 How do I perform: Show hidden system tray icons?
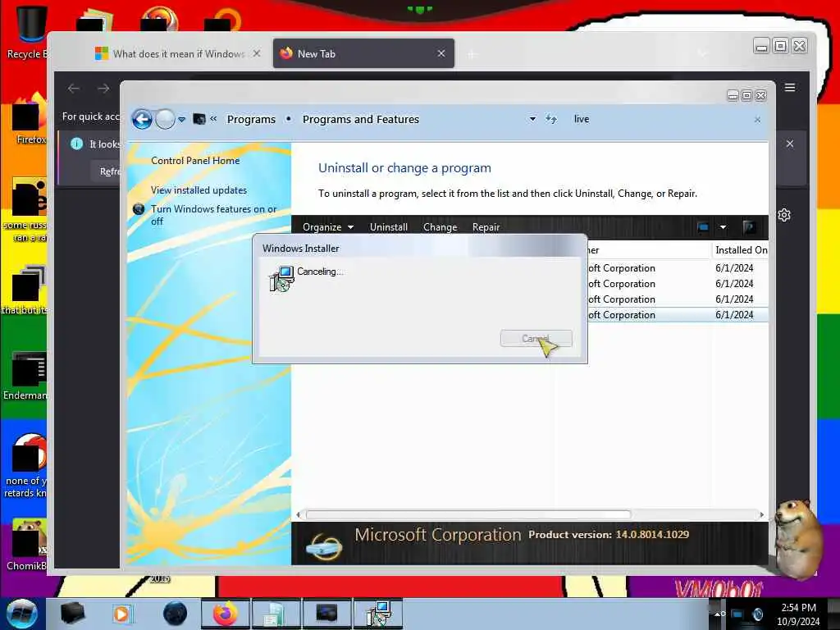coord(717,614)
